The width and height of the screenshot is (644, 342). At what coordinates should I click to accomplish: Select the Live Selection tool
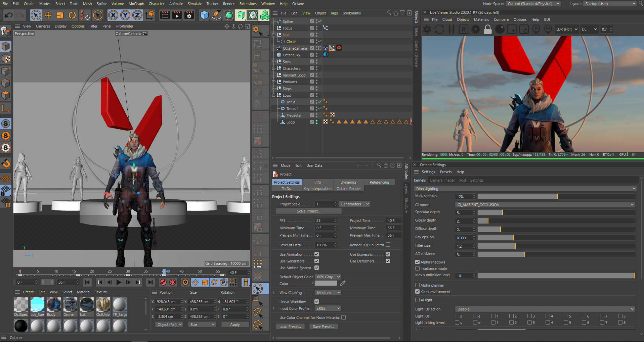[x=36, y=15]
